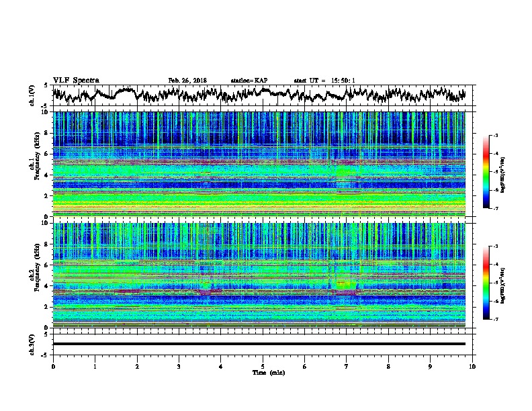Click the ch.3(V) axis label

(x=32, y=345)
